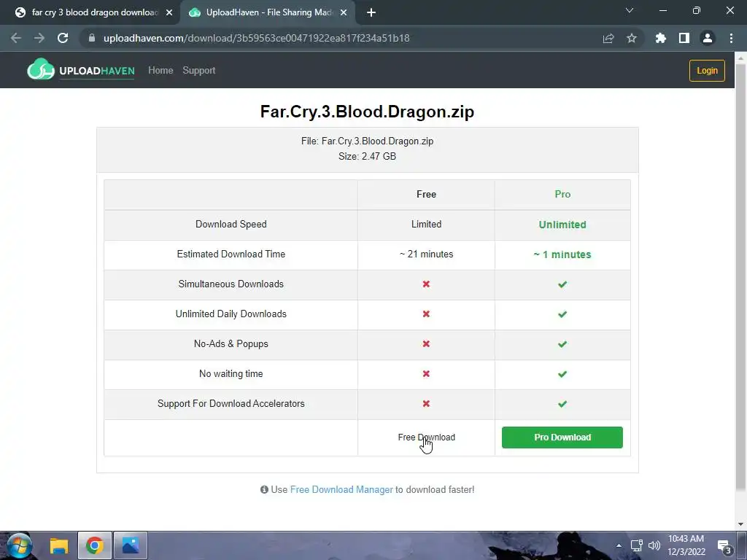Click the UploadHaven cloud logo

tap(41, 69)
